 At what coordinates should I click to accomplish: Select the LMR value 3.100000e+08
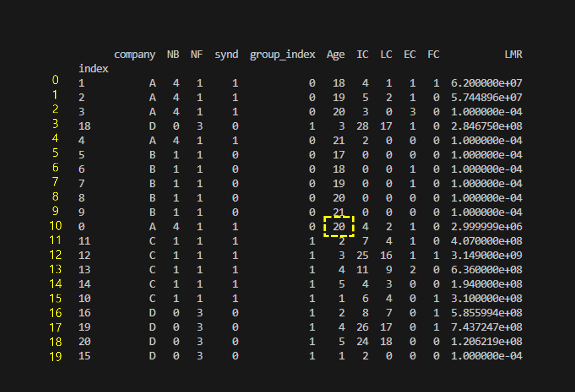pos(487,298)
